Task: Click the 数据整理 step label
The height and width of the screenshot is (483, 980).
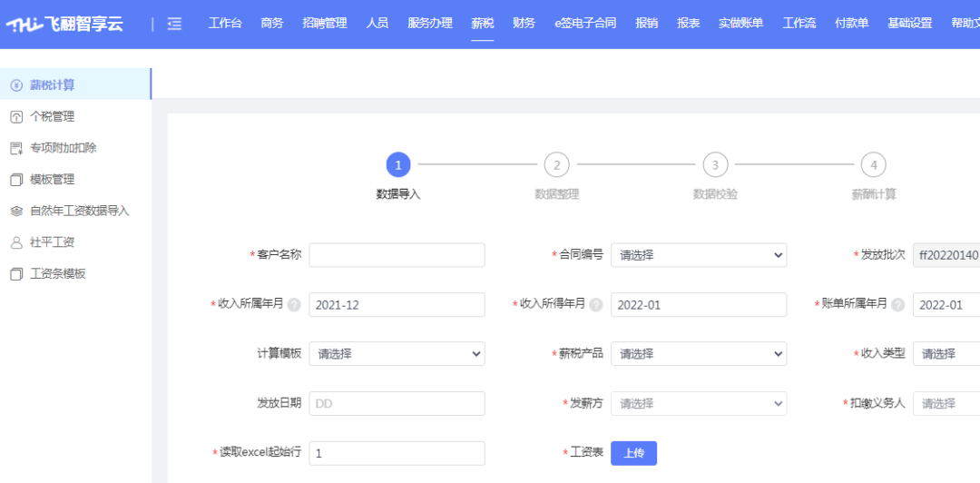Action: 557,194
